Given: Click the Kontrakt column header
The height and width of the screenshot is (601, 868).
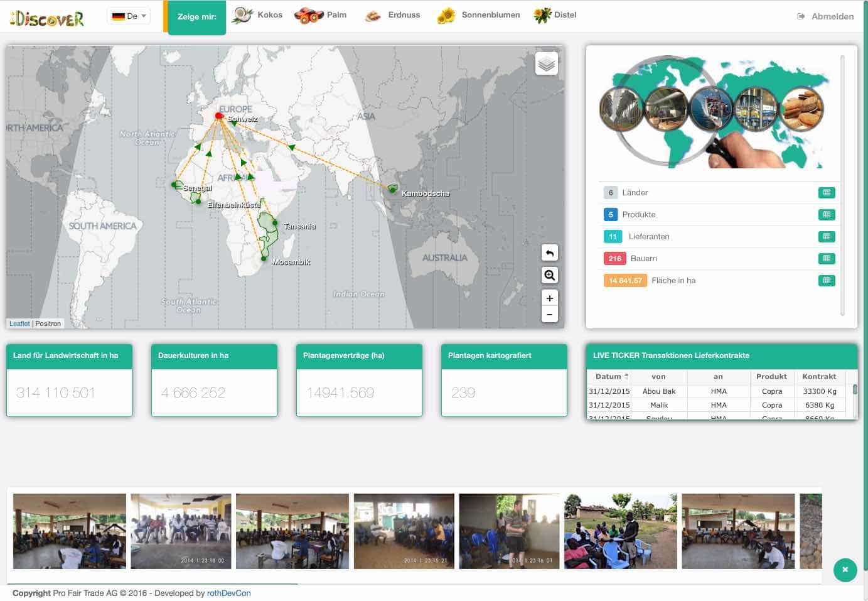Looking at the screenshot, I should pyautogui.click(x=819, y=377).
